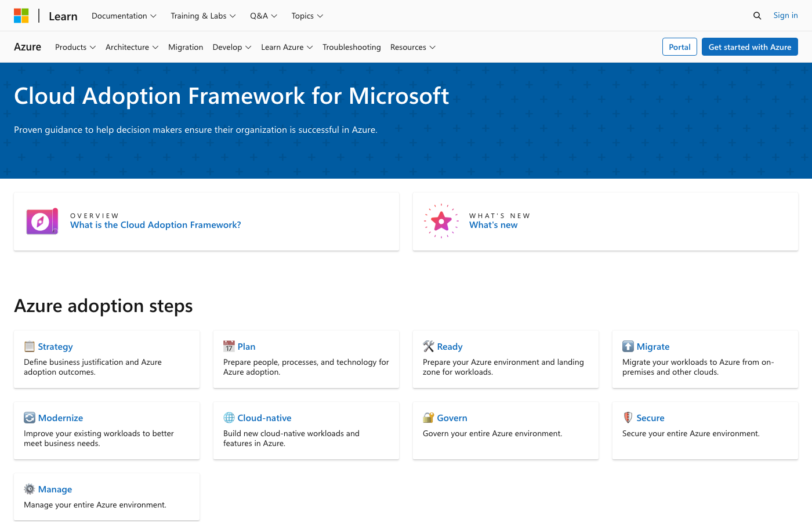Open the search magnifier icon
This screenshot has width=812, height=522.
[757, 16]
